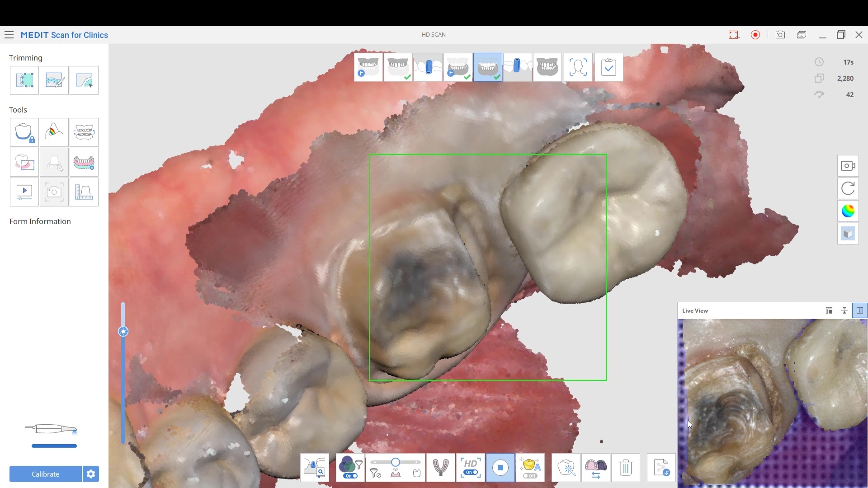The image size is (868, 488).
Task: Click the Confirm clipboard checkmark stage
Action: pyautogui.click(x=609, y=67)
